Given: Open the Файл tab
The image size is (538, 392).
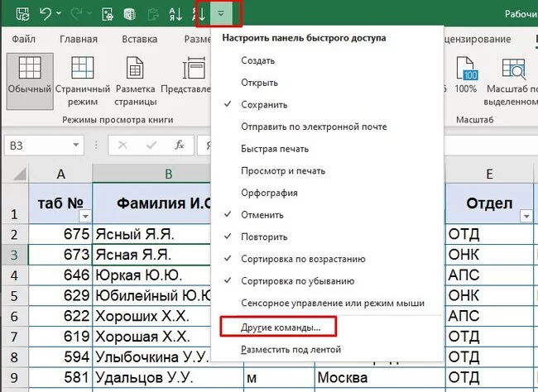Looking at the screenshot, I should coord(23,39).
